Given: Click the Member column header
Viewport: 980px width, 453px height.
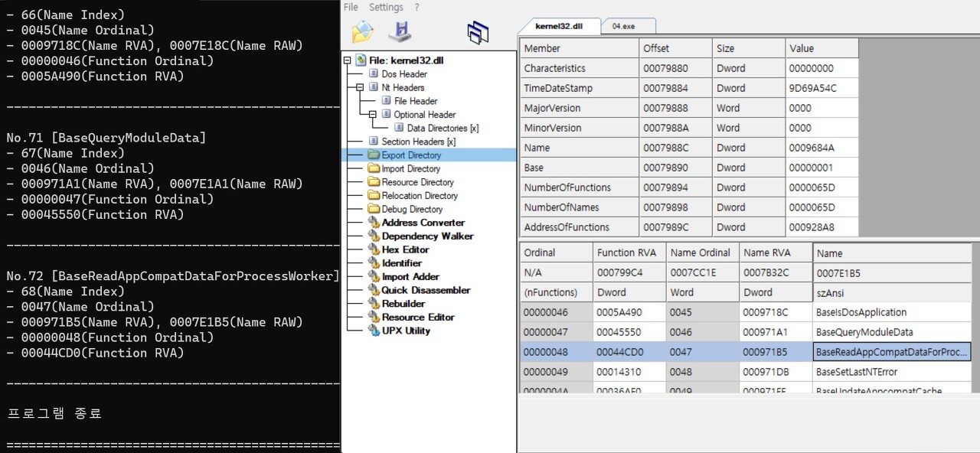Looking at the screenshot, I should (x=580, y=48).
